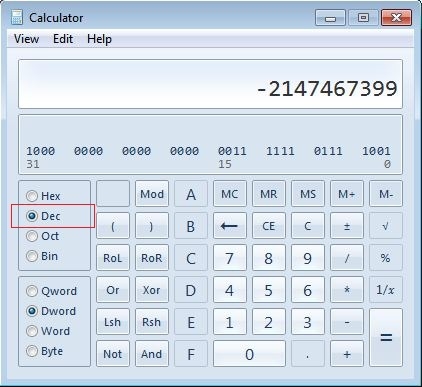This screenshot has width=422, height=387.
Task: Open the Help menu
Action: point(99,39)
